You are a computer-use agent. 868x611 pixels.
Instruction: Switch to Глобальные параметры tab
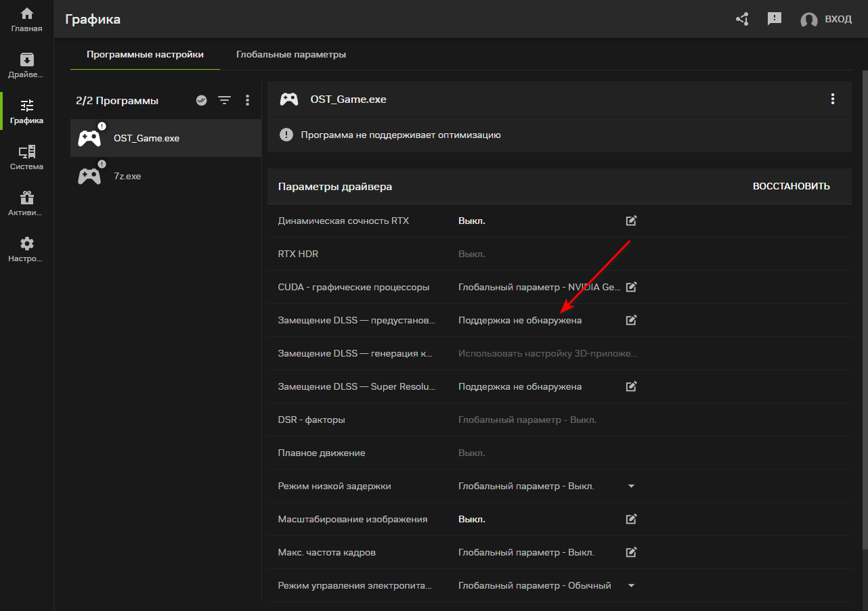291,54
